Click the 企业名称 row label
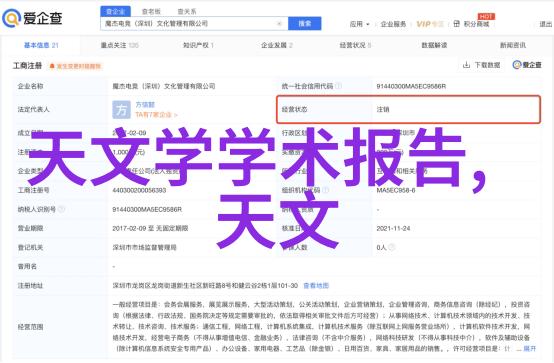The height and width of the screenshot is (363, 554). (30, 86)
